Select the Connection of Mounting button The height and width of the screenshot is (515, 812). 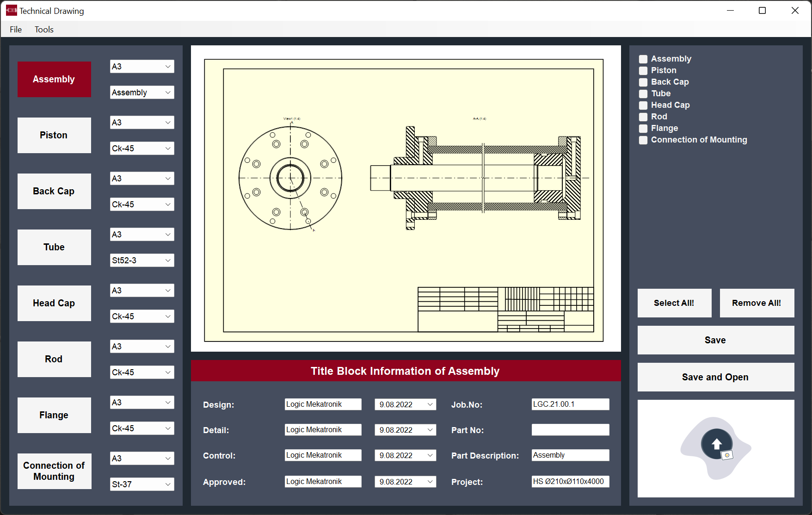click(54, 471)
